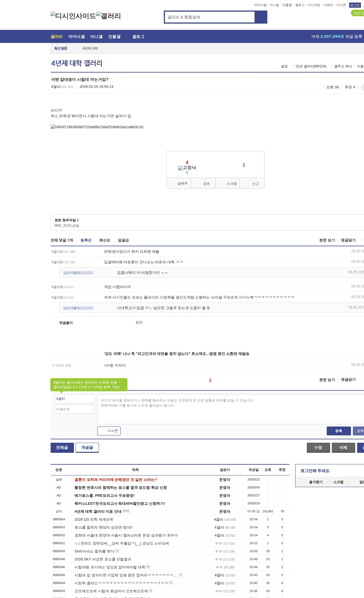The width and height of the screenshot is (364, 598).
Task: Toggle the 야간 모드 night mode switch
Action: (358, 13)
